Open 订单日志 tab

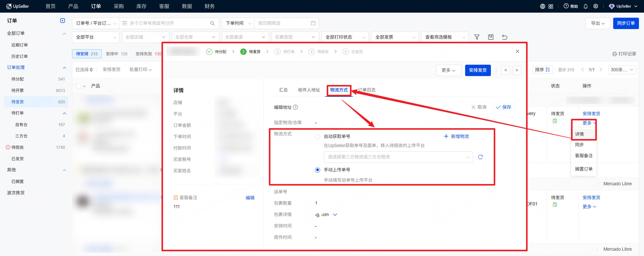(367, 90)
